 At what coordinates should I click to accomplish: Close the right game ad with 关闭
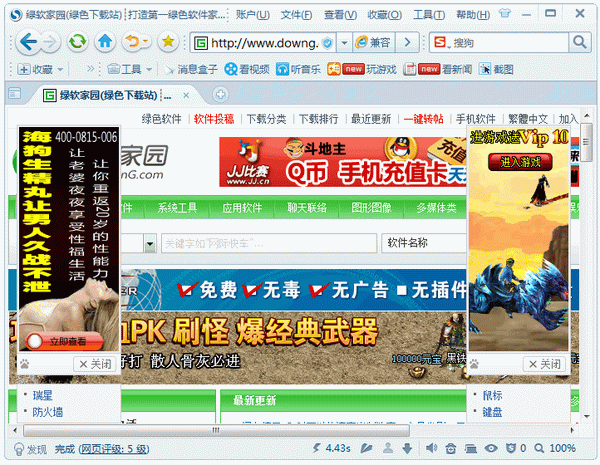point(544,364)
